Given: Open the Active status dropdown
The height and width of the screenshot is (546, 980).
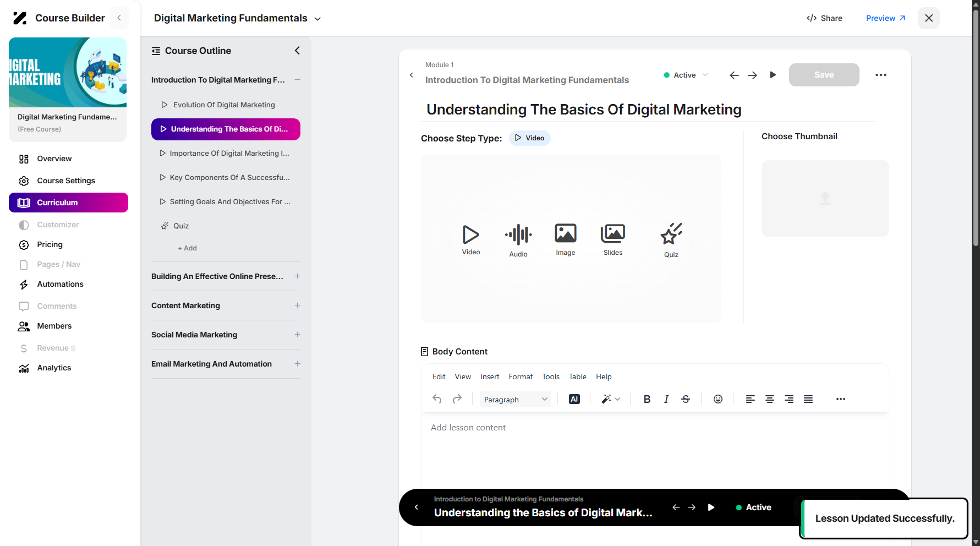Looking at the screenshot, I should point(686,75).
